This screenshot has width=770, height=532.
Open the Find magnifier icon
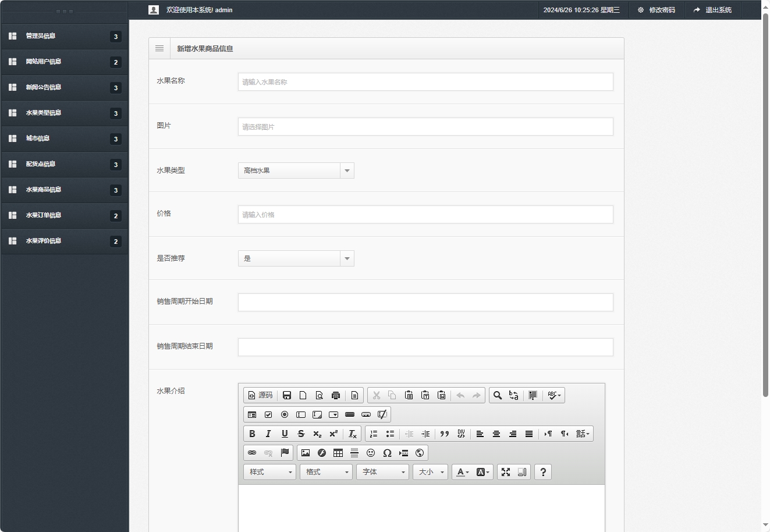click(498, 395)
